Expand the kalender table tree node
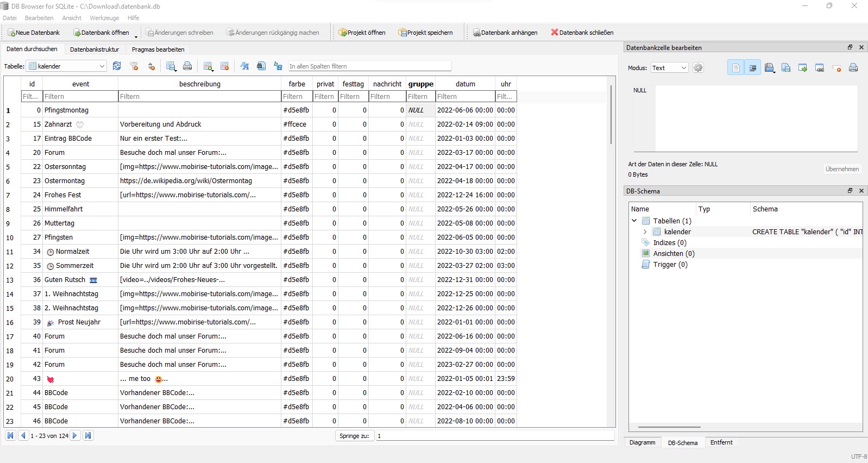The height and width of the screenshot is (463, 868). click(645, 232)
